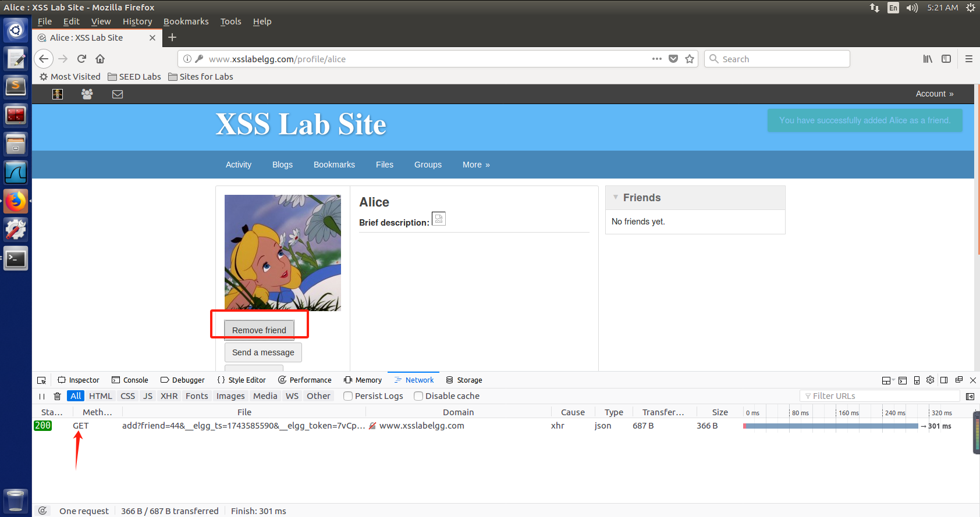Enable Persist Logs checkbox

pyautogui.click(x=348, y=396)
